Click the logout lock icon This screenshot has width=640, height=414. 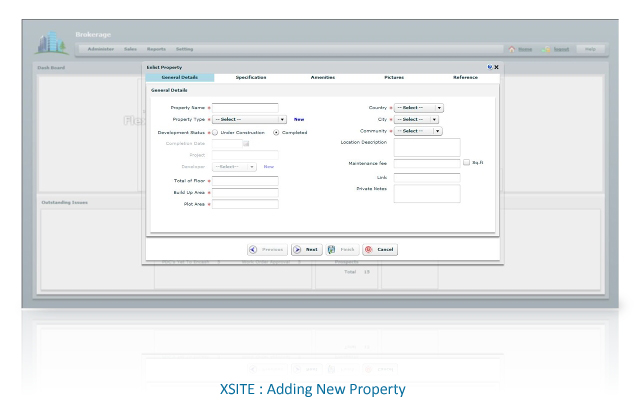[546, 49]
